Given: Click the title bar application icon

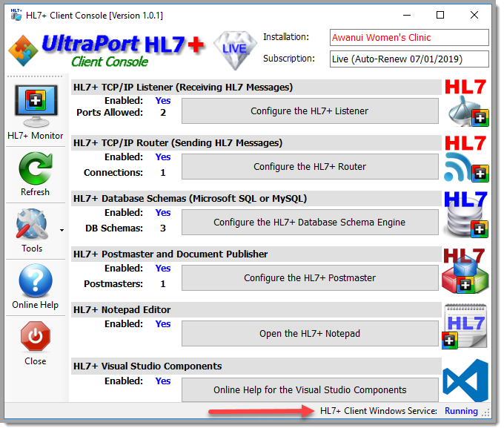Looking at the screenshot, I should (16, 15).
